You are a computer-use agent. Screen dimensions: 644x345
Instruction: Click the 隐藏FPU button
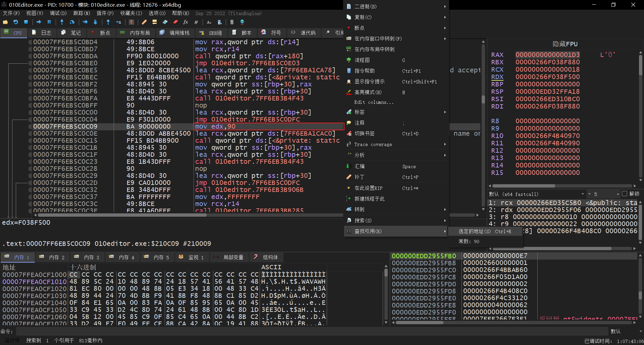click(x=565, y=44)
